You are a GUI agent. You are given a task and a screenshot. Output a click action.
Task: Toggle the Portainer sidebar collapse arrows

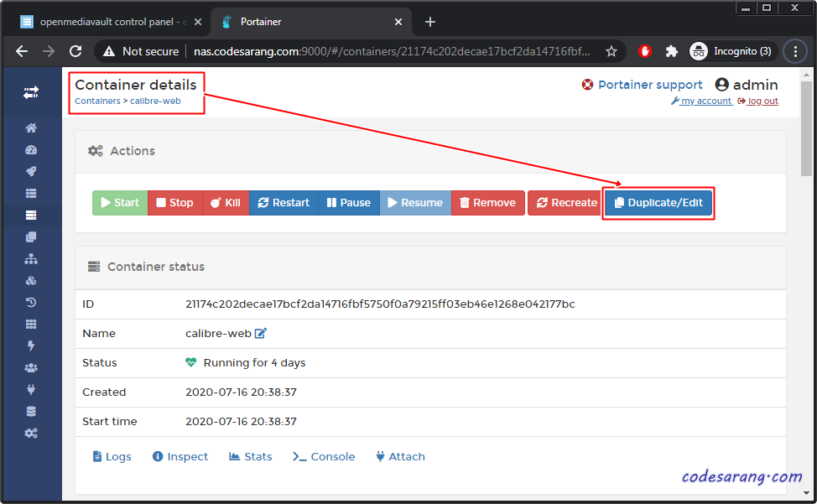click(x=31, y=93)
